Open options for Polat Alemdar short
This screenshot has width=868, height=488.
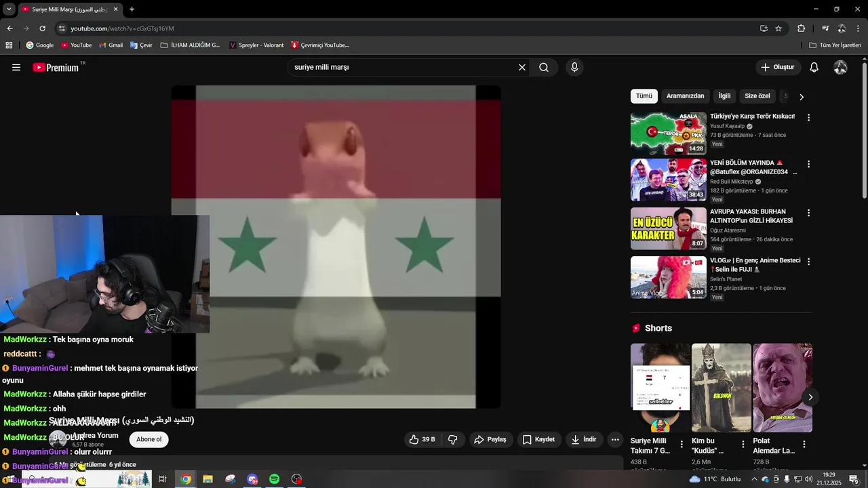(x=804, y=445)
